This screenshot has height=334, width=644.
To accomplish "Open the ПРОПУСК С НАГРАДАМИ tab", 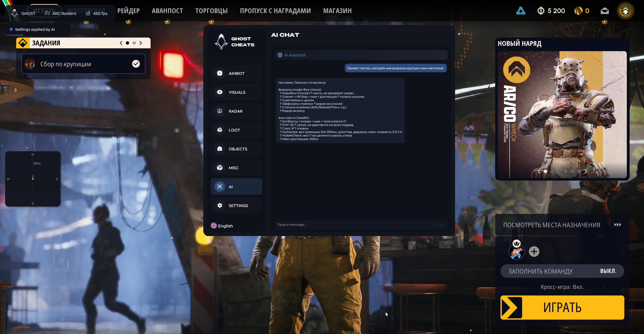I will click(275, 11).
